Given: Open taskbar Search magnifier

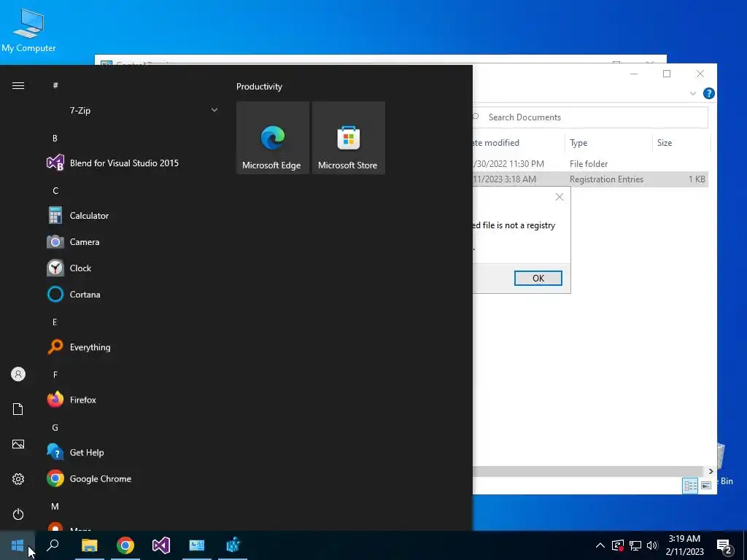Looking at the screenshot, I should tap(53, 545).
